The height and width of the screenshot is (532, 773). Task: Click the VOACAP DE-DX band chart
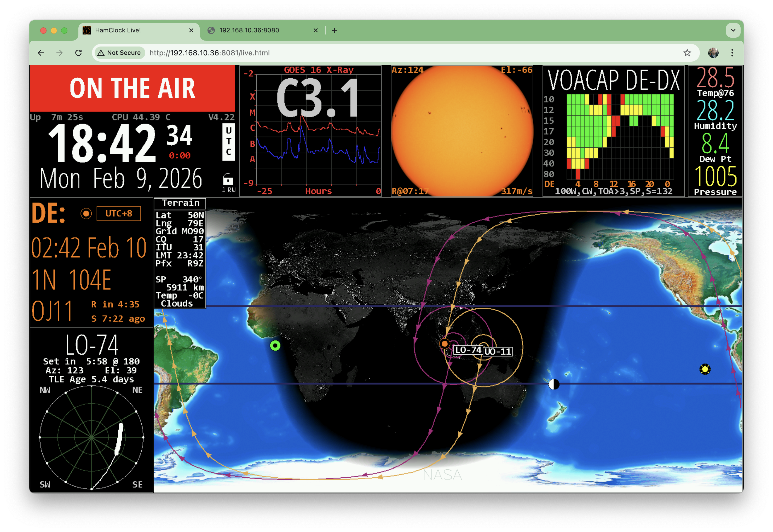coord(620,137)
